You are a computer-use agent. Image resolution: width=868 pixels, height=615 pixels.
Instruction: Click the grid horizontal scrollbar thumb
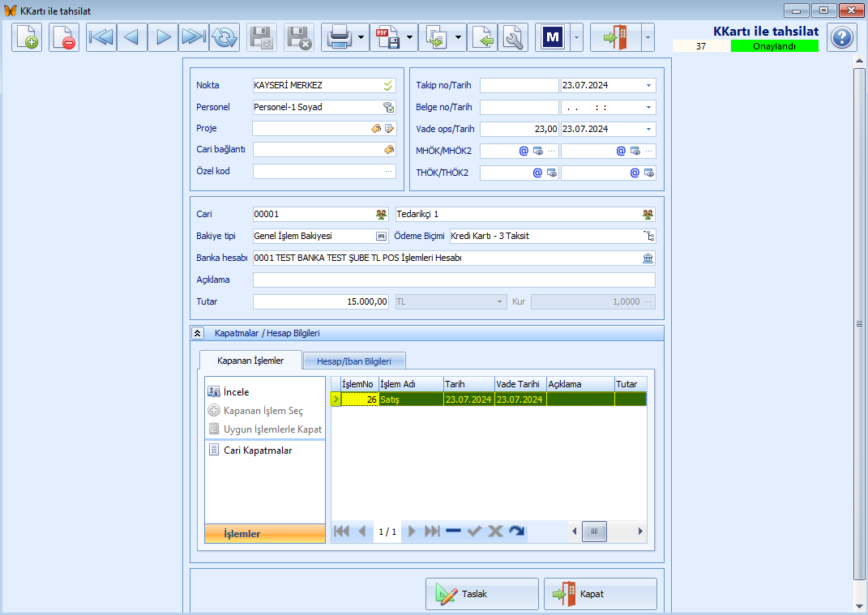[x=595, y=532]
